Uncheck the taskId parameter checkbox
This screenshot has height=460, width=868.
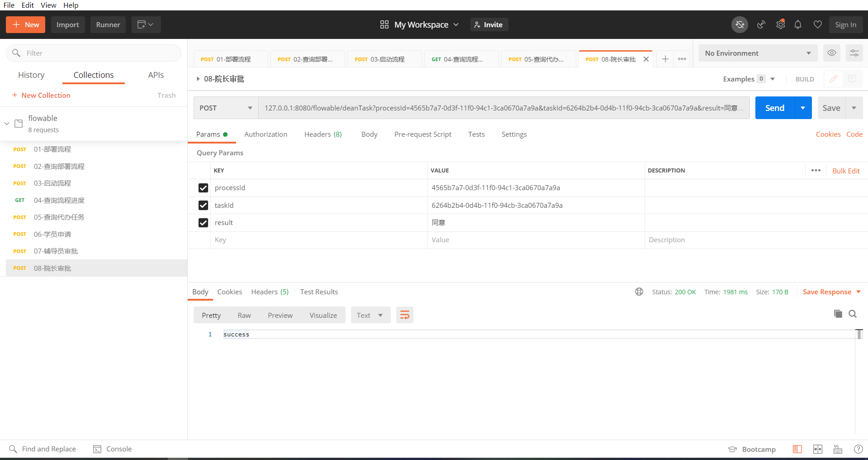click(x=203, y=206)
